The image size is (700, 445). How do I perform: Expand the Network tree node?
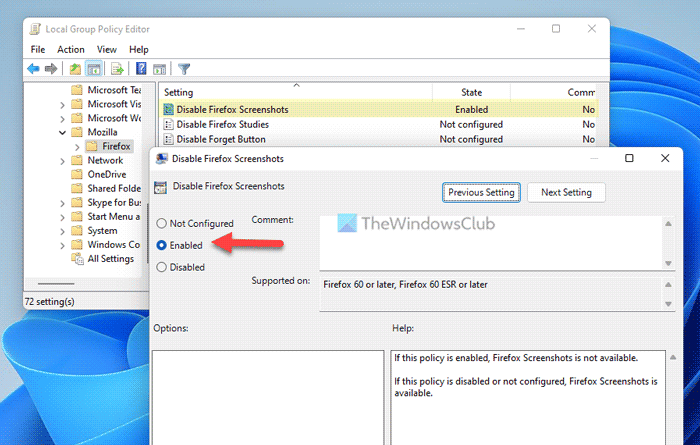pyautogui.click(x=62, y=161)
